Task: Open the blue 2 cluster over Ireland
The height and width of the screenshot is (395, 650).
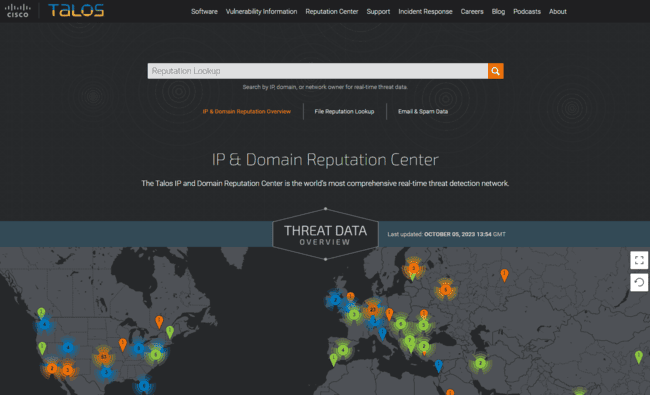Action: [335, 299]
